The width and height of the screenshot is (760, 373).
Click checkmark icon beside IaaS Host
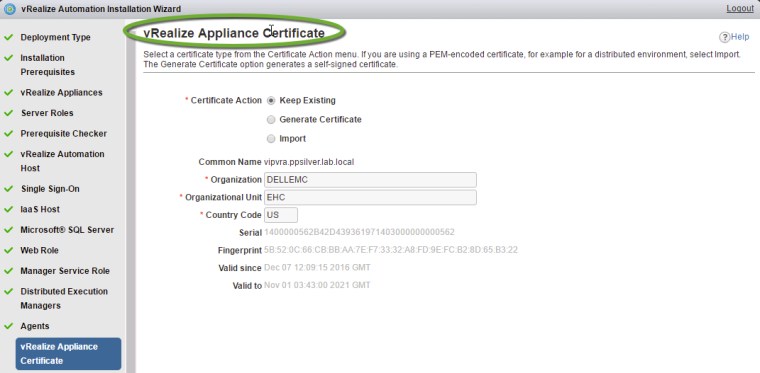tap(8, 209)
